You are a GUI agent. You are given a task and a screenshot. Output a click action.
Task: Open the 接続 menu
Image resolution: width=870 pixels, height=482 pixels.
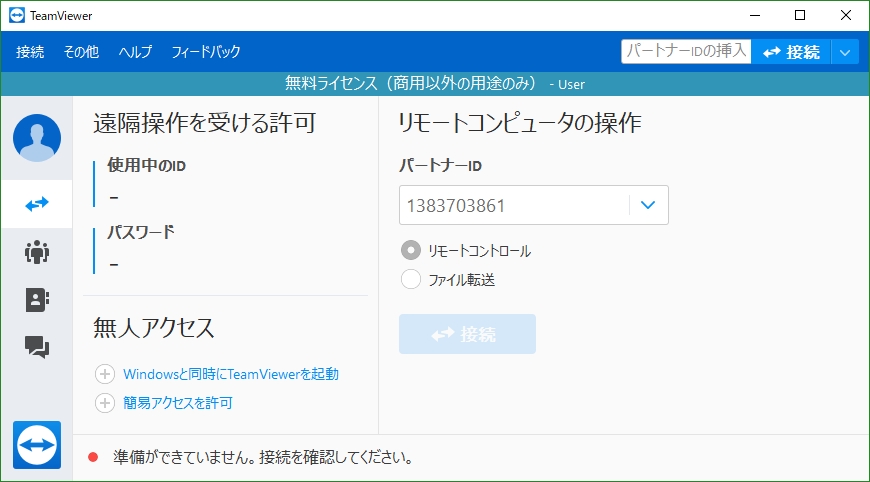[30, 52]
